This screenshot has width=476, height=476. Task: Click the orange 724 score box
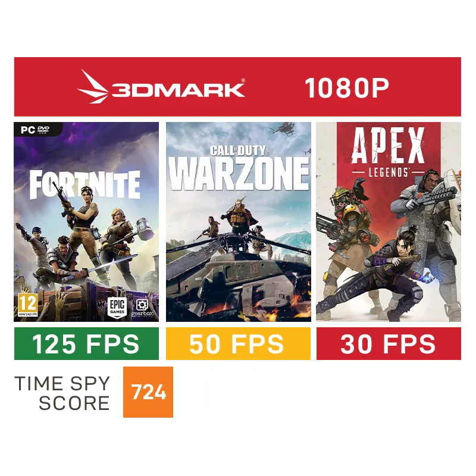(148, 392)
